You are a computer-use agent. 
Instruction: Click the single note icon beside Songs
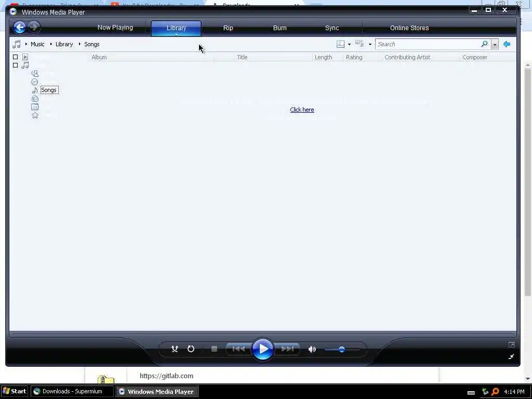point(35,90)
